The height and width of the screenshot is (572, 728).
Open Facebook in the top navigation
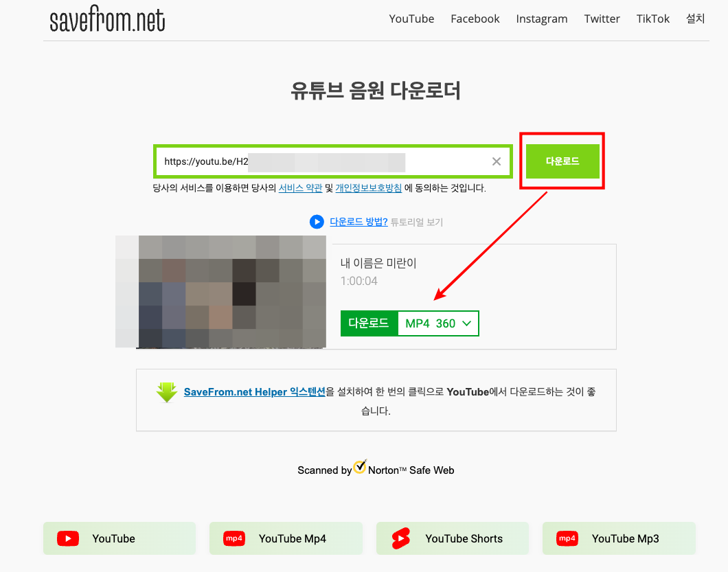[475, 19]
